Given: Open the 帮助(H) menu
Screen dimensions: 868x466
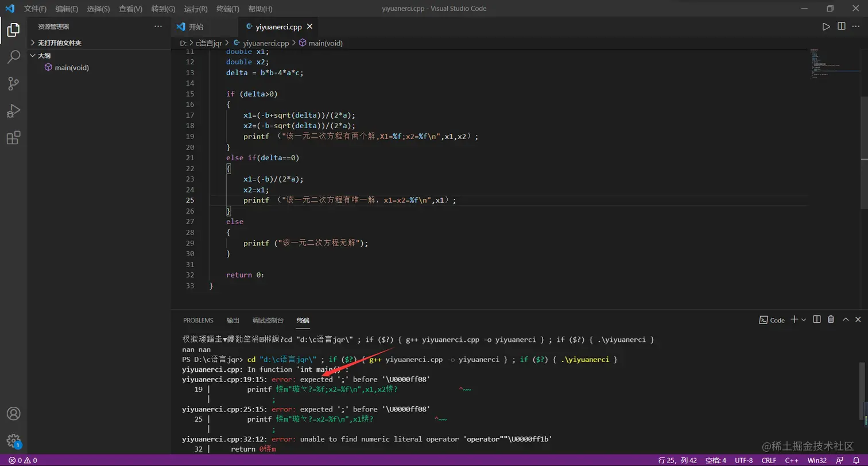Looking at the screenshot, I should [x=261, y=9].
